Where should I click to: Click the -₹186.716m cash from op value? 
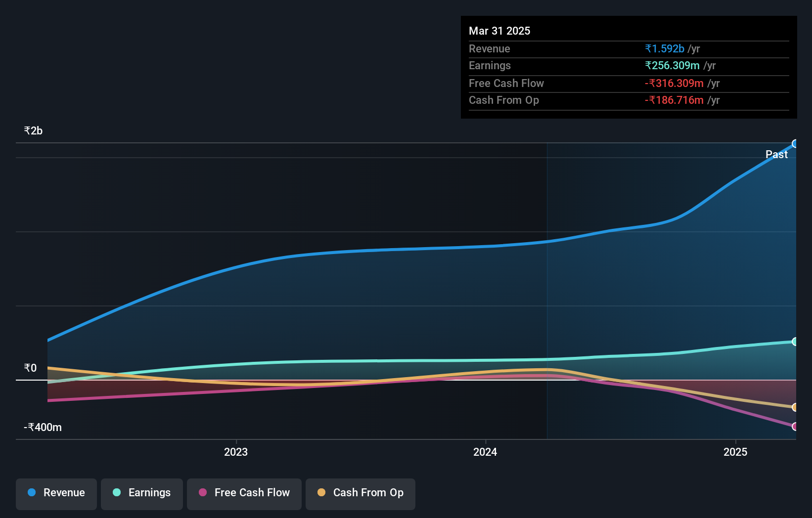click(674, 100)
